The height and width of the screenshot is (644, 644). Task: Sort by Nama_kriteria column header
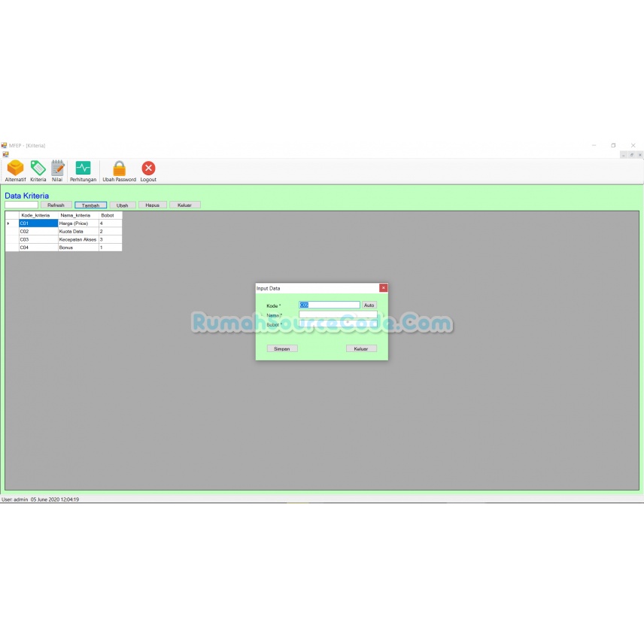click(x=78, y=215)
